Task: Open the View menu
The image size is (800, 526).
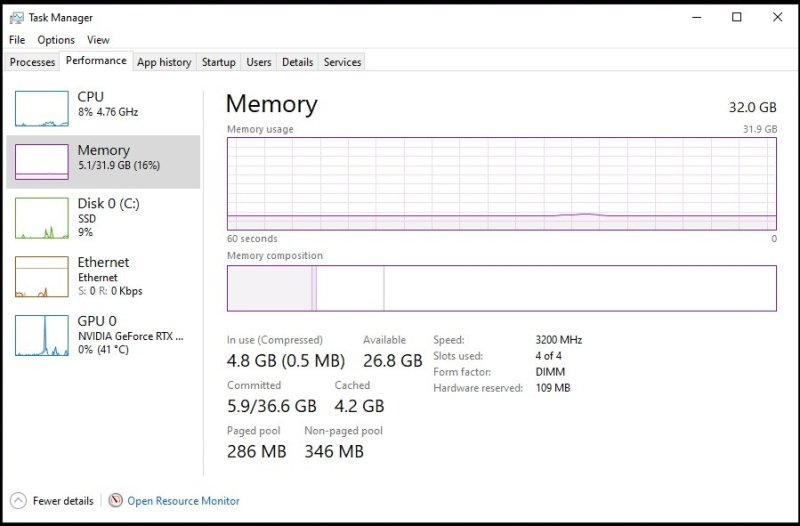Action: (98, 40)
